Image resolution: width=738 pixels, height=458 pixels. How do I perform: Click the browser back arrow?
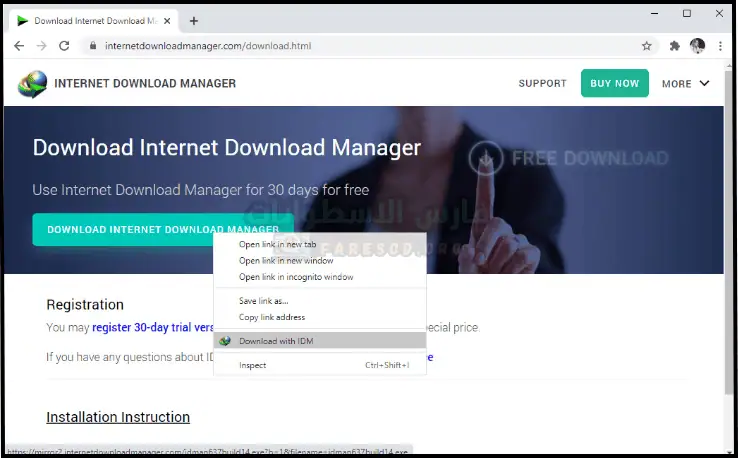(x=19, y=46)
